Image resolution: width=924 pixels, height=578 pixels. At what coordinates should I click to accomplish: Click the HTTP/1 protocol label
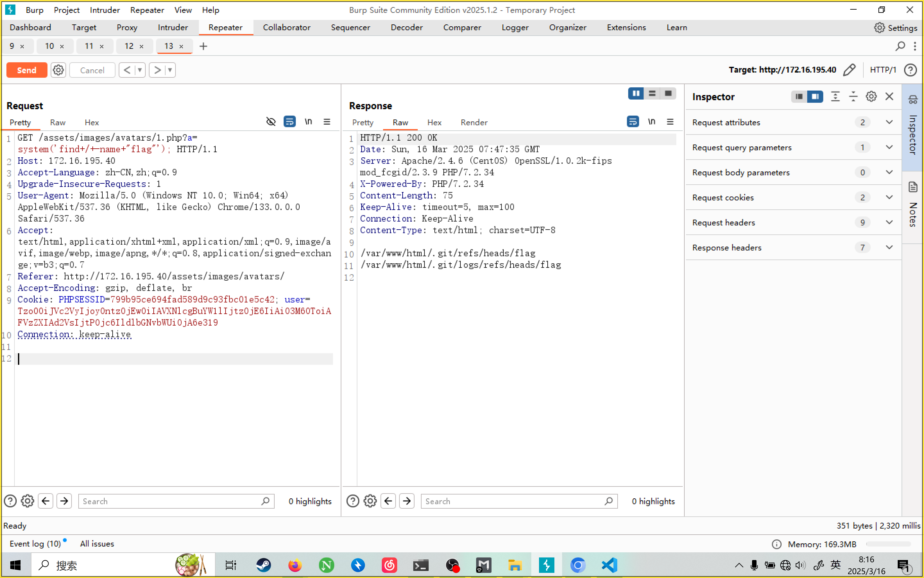(883, 70)
